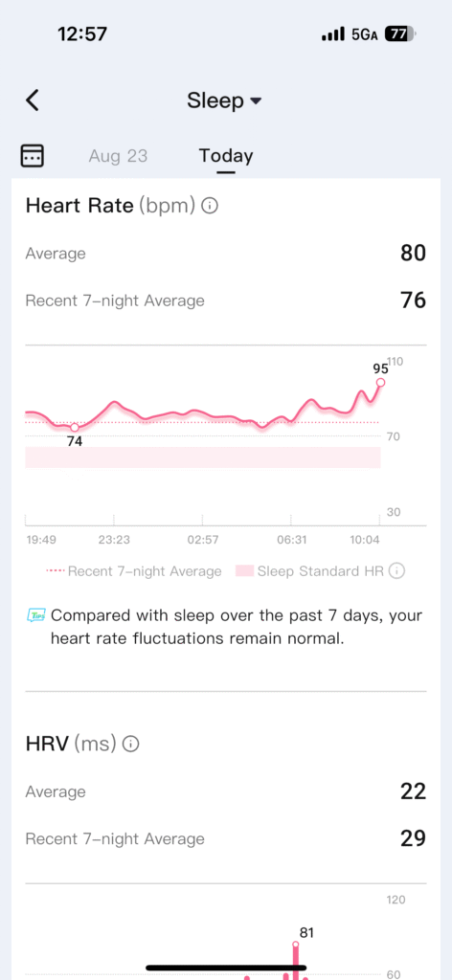Switch to the Aug 23 tab
This screenshot has height=980, width=452.
pyautogui.click(x=118, y=156)
